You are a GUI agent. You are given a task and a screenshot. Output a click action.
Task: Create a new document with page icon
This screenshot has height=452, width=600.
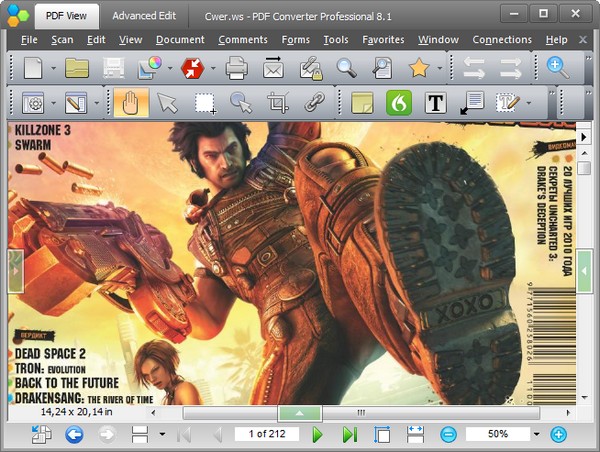(33, 68)
